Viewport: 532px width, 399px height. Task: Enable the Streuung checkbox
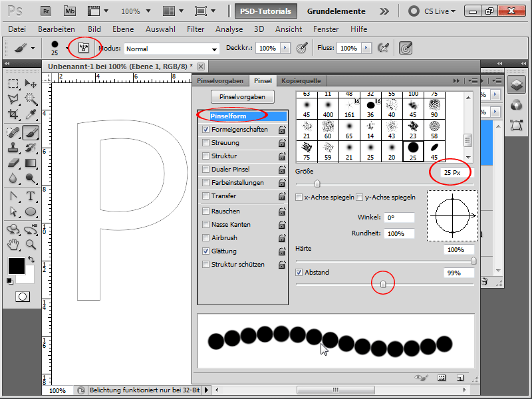pyautogui.click(x=205, y=142)
